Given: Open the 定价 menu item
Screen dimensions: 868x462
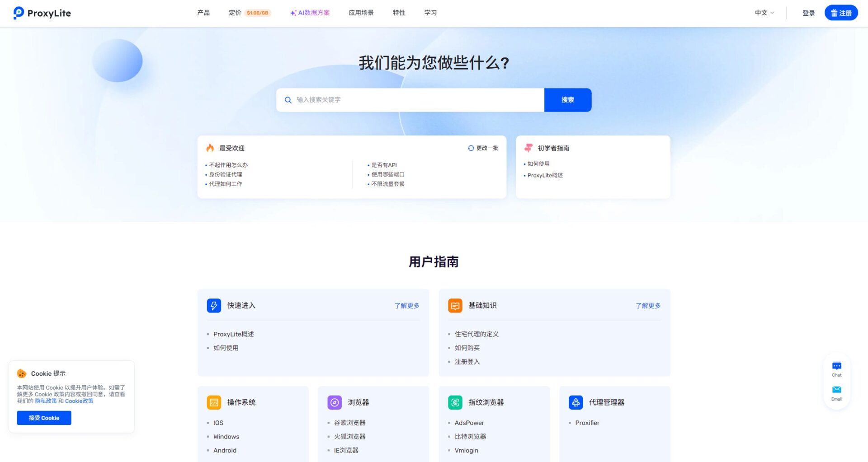Looking at the screenshot, I should (235, 13).
